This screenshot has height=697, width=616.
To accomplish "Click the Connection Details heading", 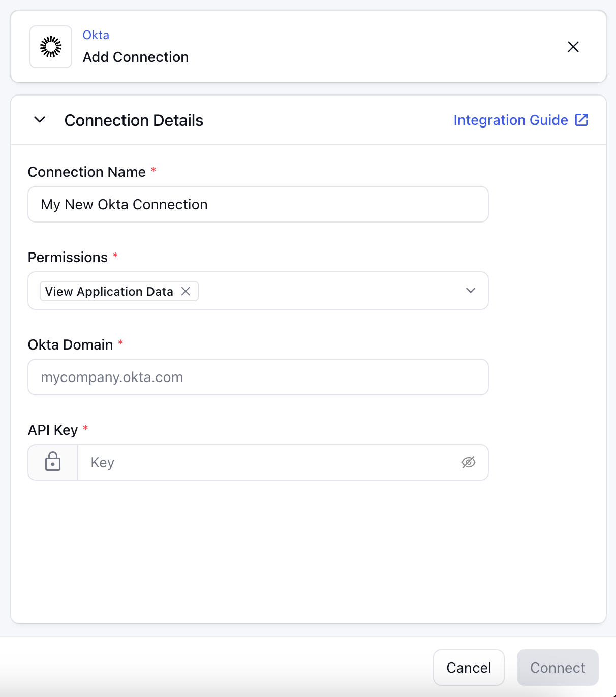I will (x=134, y=120).
